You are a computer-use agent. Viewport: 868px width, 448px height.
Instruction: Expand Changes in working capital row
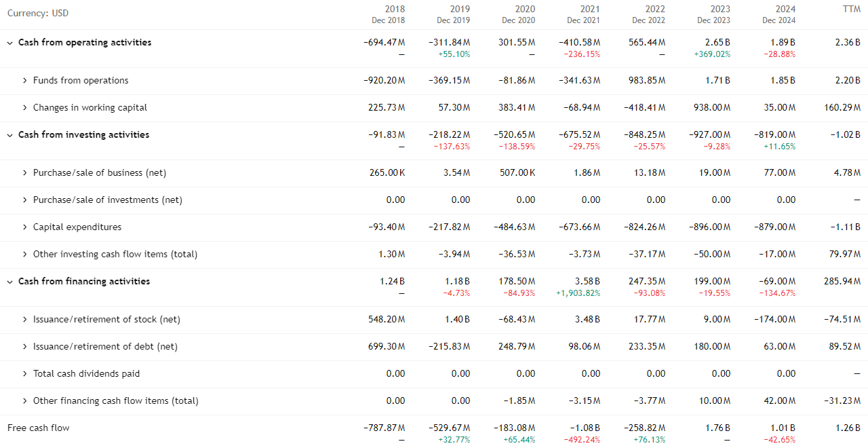point(25,108)
